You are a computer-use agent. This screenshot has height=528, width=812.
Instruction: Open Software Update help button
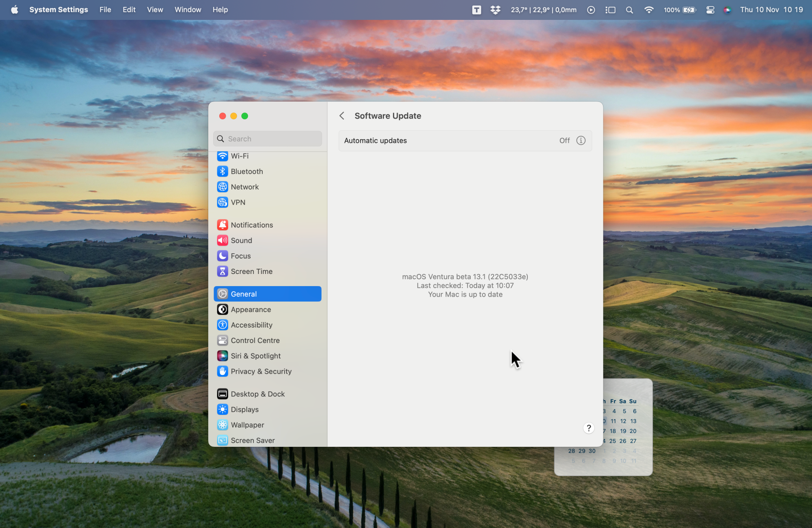point(589,428)
